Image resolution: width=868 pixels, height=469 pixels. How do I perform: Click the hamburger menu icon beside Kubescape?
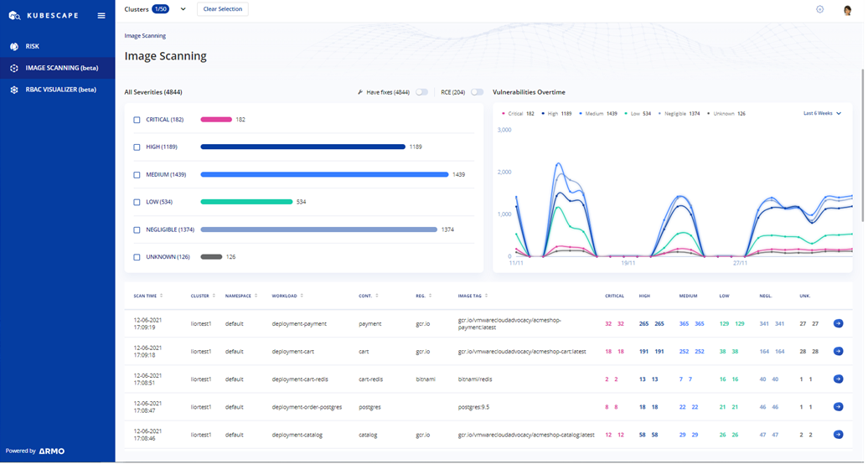point(101,15)
